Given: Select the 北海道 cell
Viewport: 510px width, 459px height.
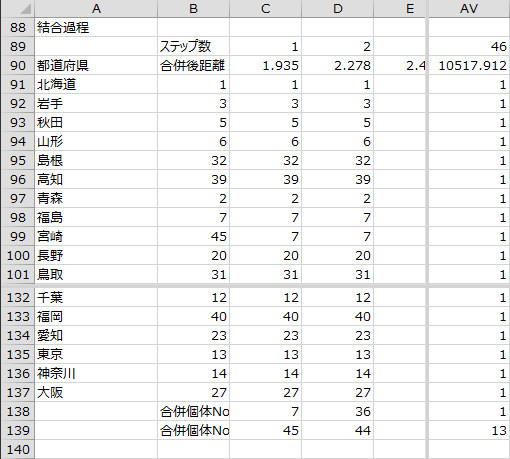Looking at the screenshot, I should [x=96, y=84].
